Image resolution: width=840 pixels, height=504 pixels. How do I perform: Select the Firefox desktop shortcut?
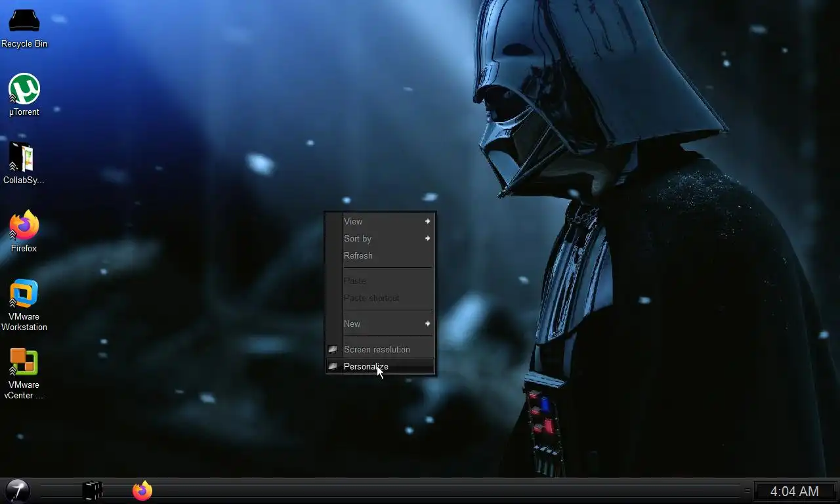[x=24, y=232]
